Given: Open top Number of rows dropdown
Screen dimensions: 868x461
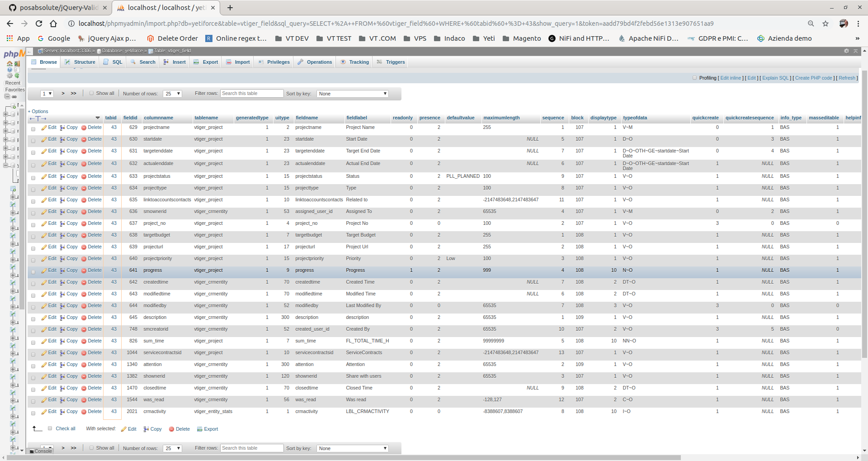Looking at the screenshot, I should 172,94.
